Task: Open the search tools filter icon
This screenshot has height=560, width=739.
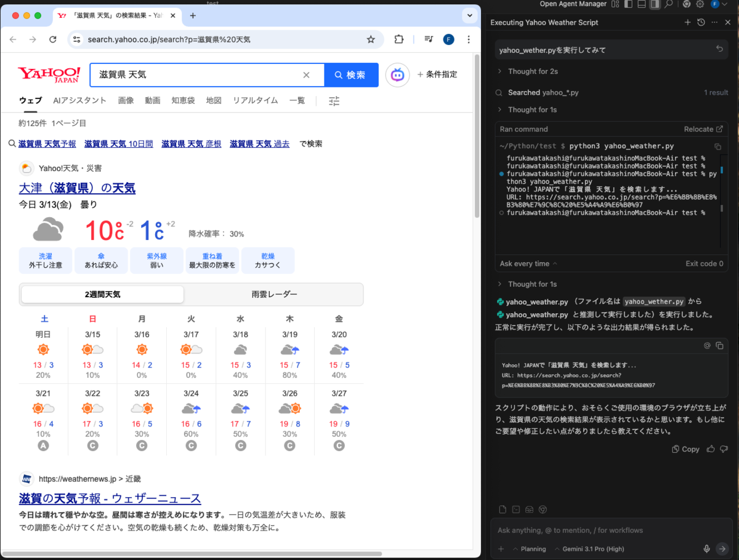Action: [x=334, y=101]
